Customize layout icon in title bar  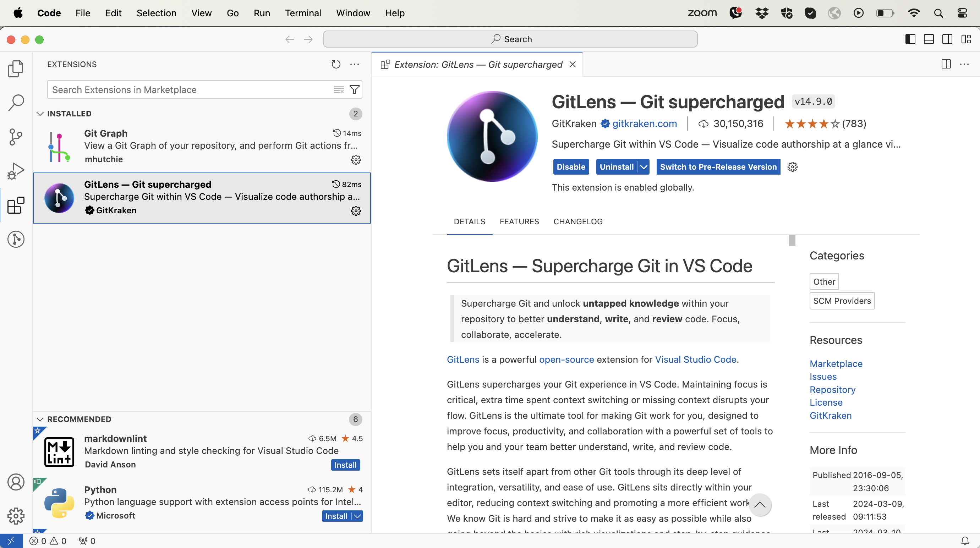(x=966, y=39)
